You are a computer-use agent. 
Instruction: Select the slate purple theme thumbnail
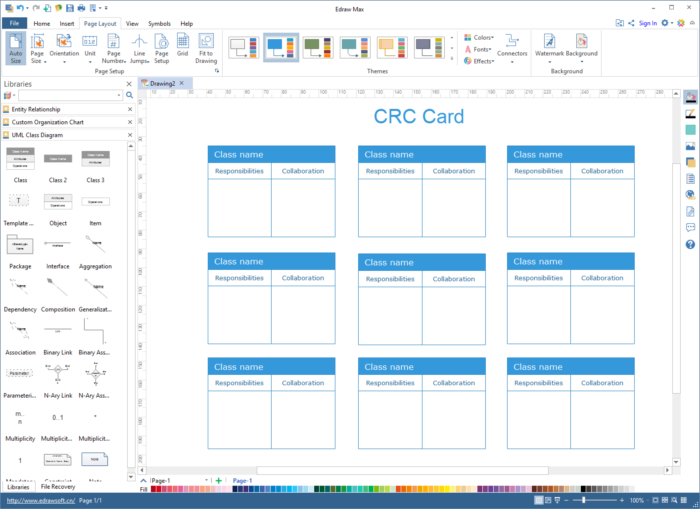[x=429, y=47]
